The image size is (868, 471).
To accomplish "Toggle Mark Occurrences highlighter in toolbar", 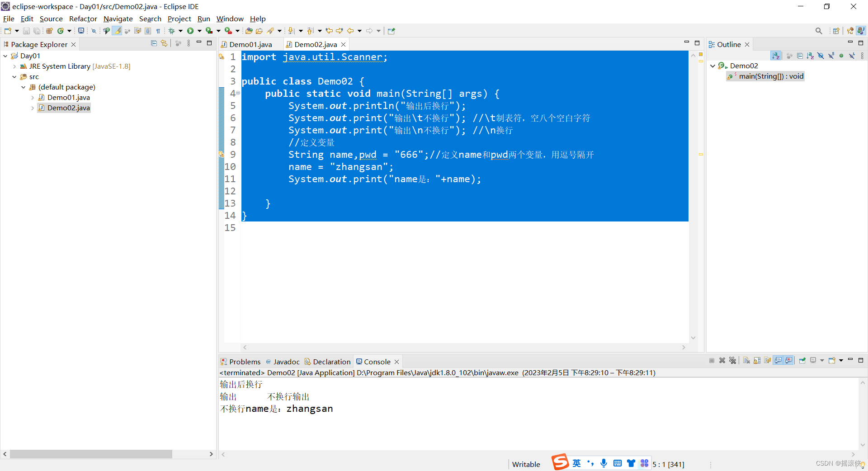I will (117, 31).
